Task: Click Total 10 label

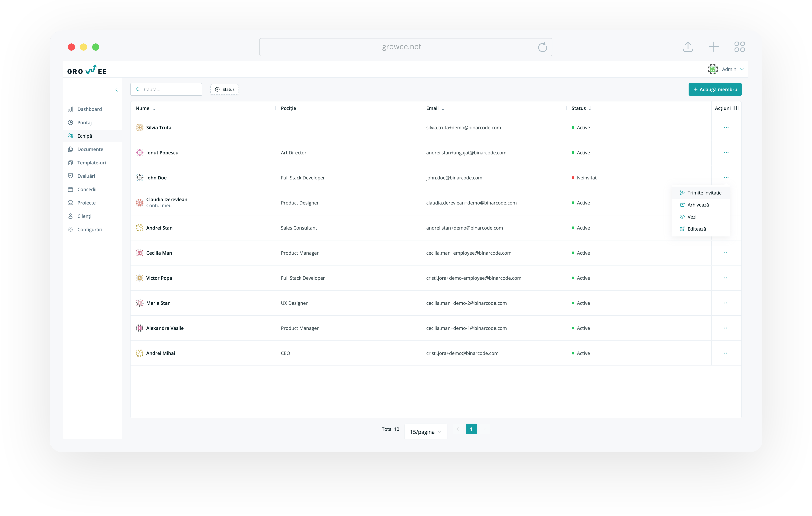Action: pos(390,429)
